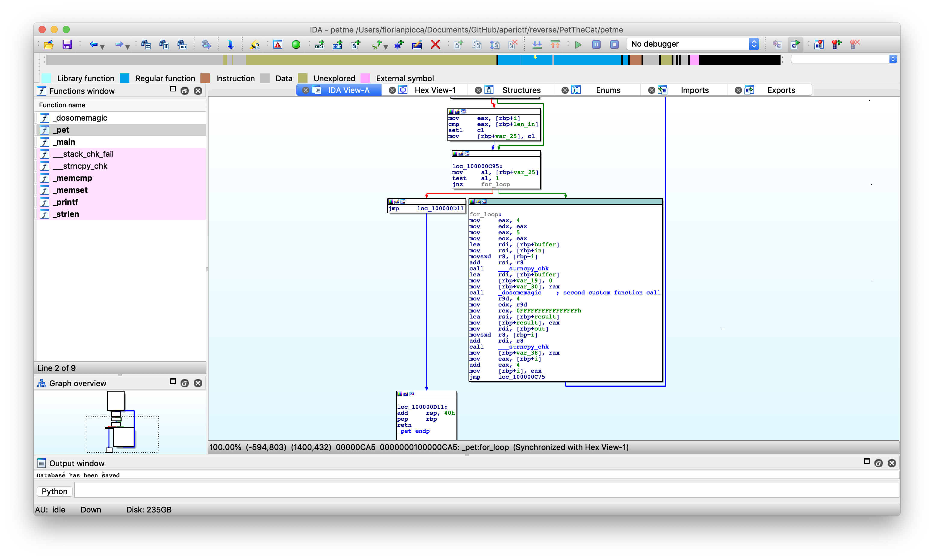Click the Library function cyan swatch
This screenshot has height=560, width=934.
tap(46, 78)
